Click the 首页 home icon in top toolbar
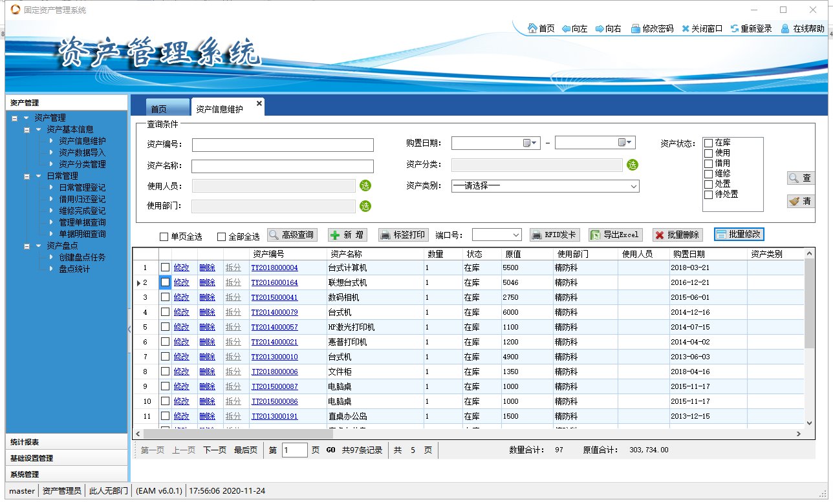 (x=533, y=28)
